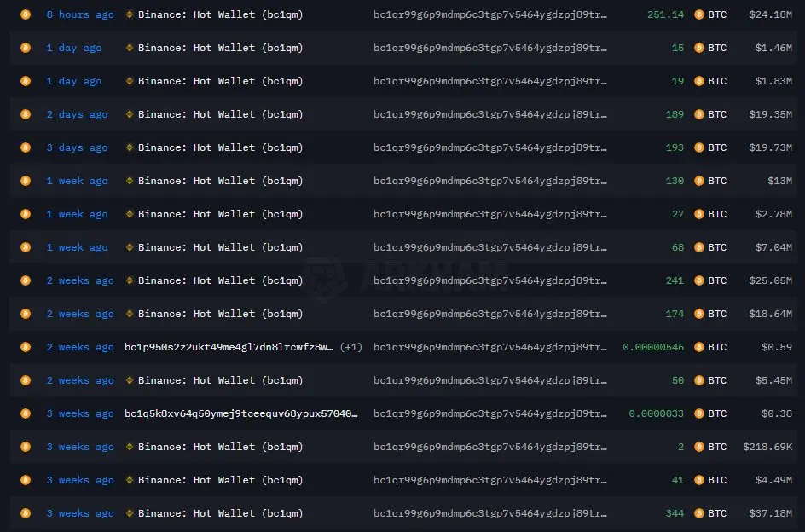Click the left Bitcoin icon in the $13M row
The width and height of the screenshot is (805, 532).
pyautogui.click(x=26, y=181)
